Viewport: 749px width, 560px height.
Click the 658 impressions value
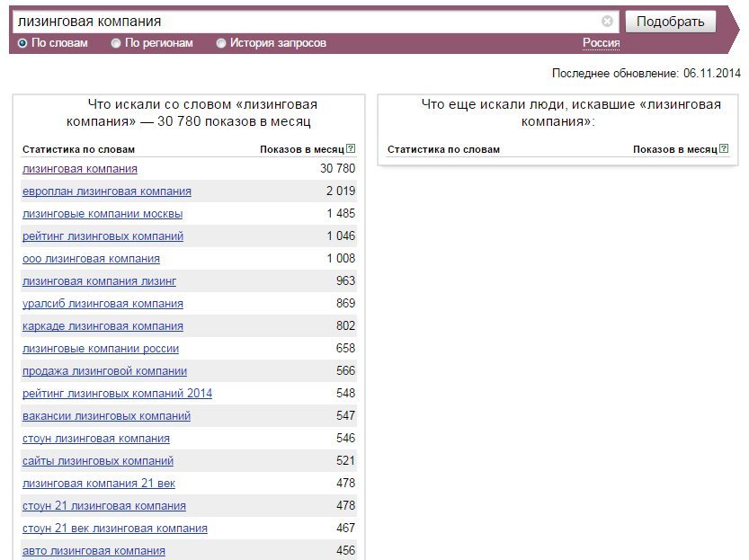pyautogui.click(x=345, y=348)
